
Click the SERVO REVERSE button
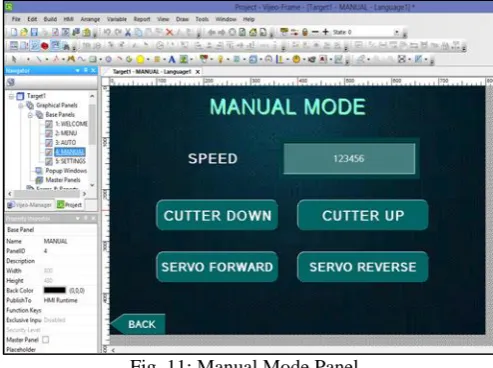[363, 267]
